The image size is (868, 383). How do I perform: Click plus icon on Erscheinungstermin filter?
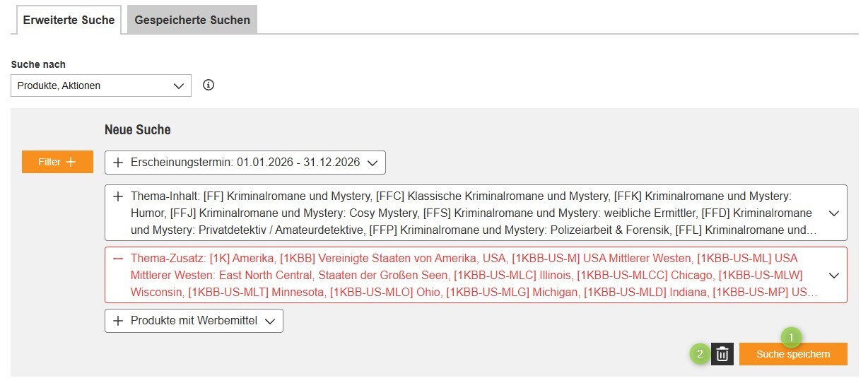tap(118, 163)
